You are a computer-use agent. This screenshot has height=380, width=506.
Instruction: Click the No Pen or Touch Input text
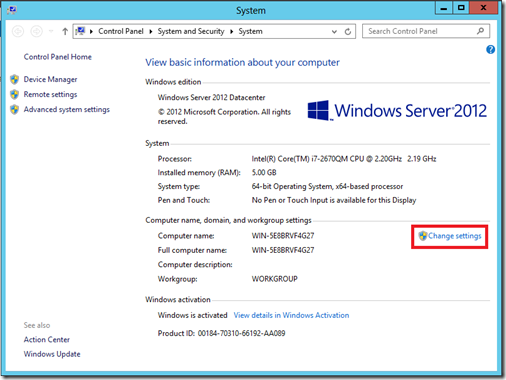[x=334, y=200]
